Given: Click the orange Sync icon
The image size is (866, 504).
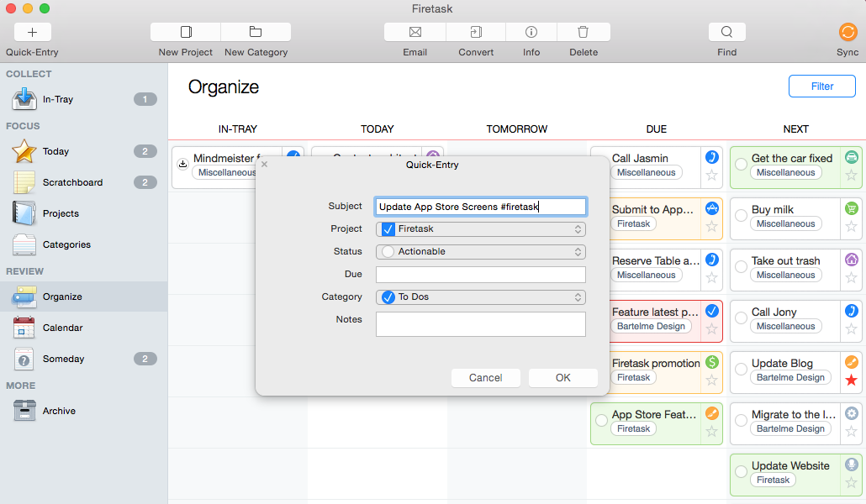Looking at the screenshot, I should pyautogui.click(x=848, y=32).
